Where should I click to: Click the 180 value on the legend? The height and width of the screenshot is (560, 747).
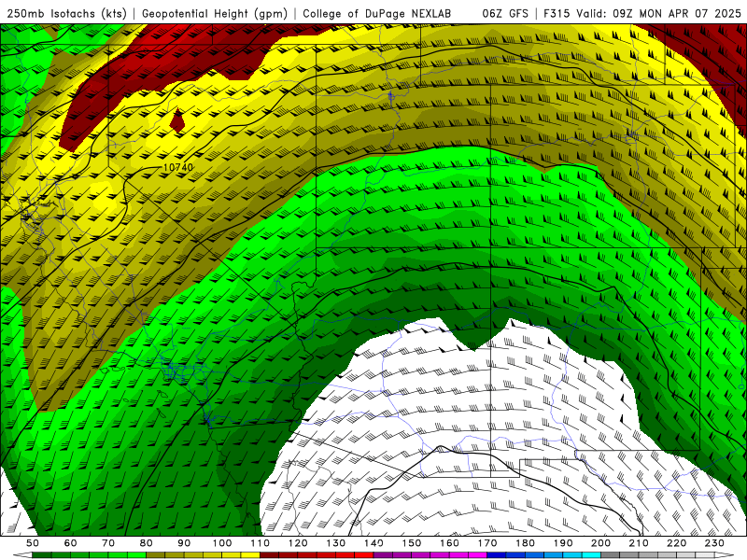tap(526, 543)
